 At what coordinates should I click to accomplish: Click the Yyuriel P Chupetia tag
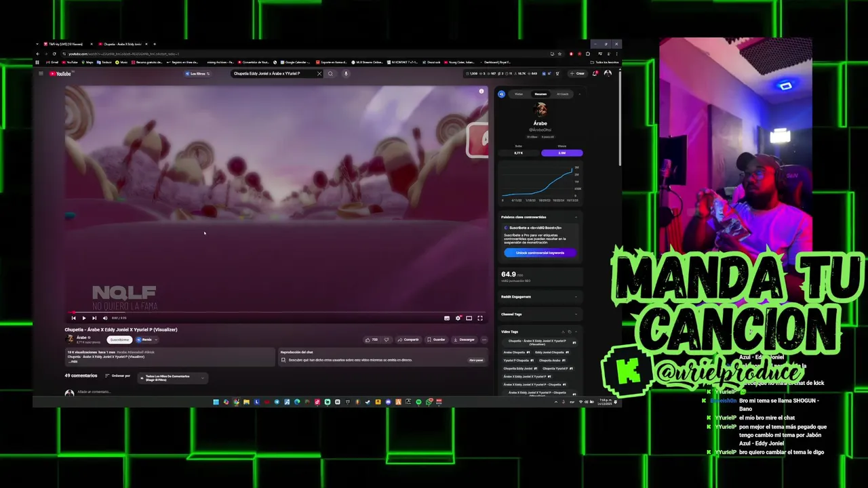[x=518, y=361]
